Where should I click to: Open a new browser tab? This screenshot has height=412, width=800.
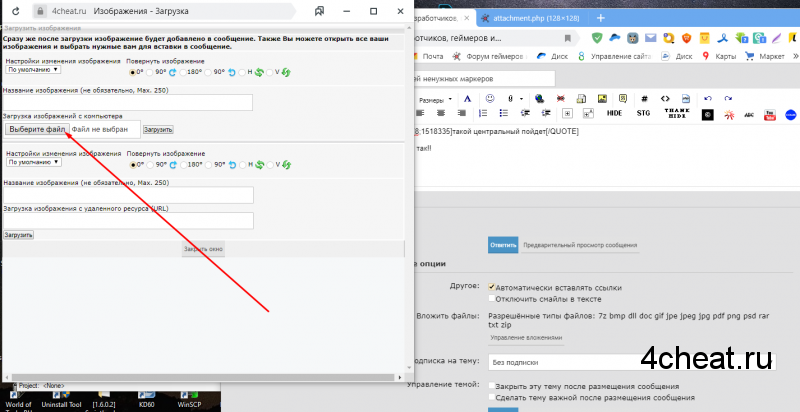pos(601,18)
